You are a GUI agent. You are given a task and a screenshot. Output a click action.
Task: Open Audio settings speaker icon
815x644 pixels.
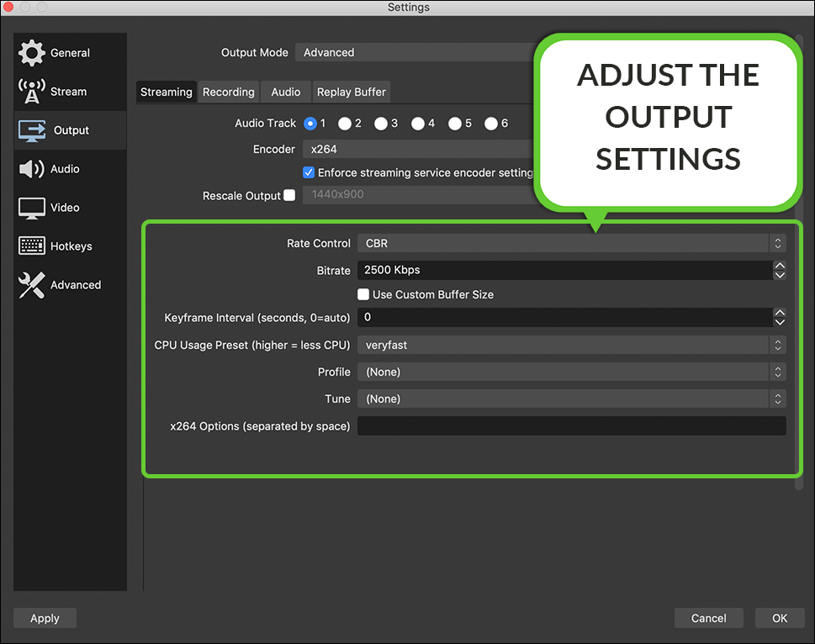click(32, 169)
